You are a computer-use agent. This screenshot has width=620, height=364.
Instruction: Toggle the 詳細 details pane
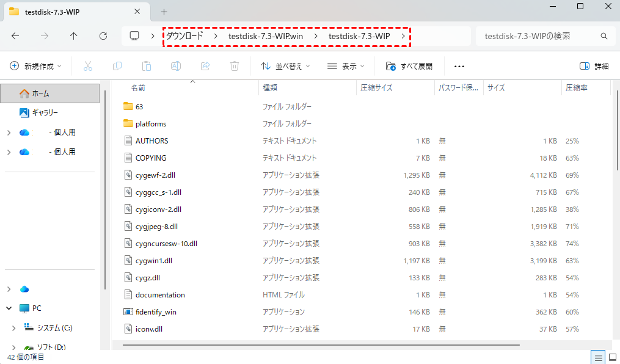[x=594, y=66]
